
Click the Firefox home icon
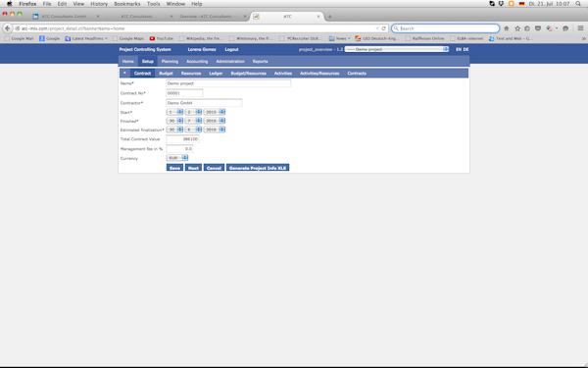(x=507, y=28)
